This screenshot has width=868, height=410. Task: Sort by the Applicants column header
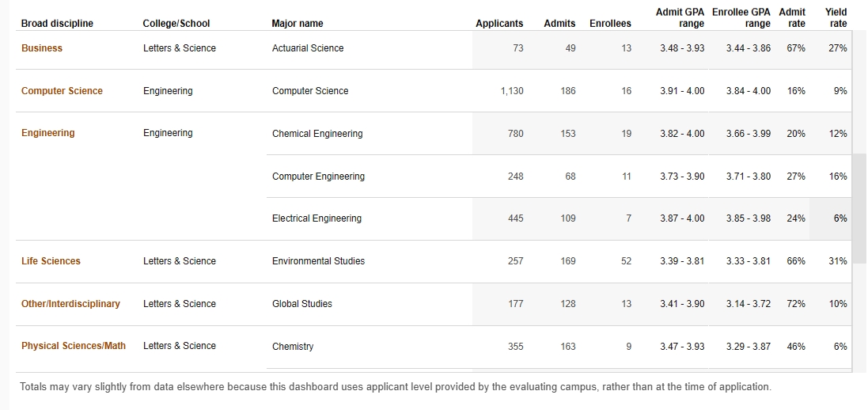[x=499, y=24]
